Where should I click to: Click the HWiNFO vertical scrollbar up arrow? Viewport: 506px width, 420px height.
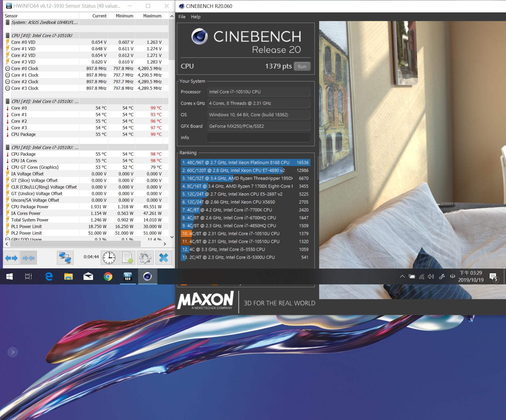tap(172, 16)
